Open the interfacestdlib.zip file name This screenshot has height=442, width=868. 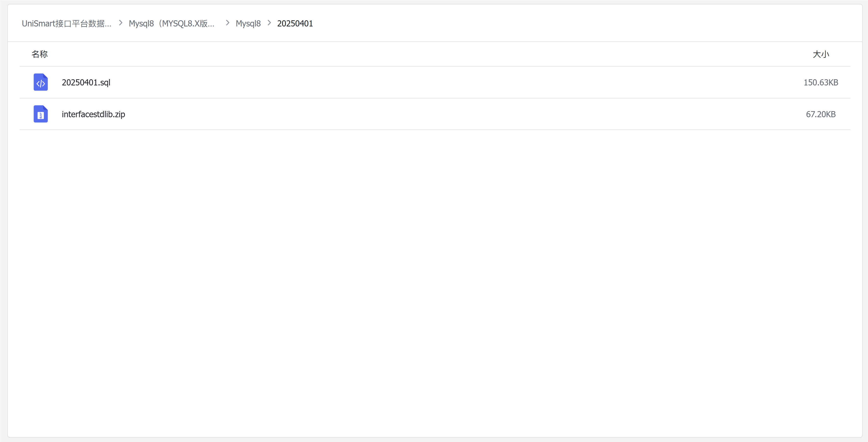tap(93, 114)
